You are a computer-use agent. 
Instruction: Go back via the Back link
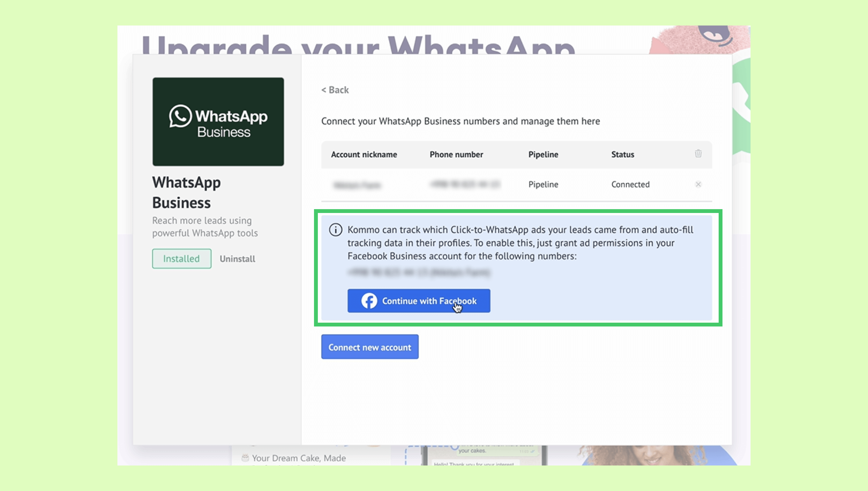335,90
